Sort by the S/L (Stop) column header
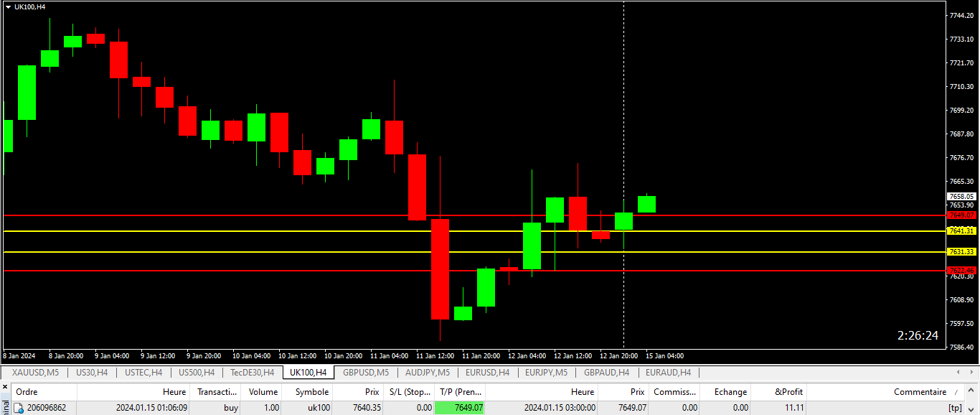Image resolution: width=980 pixels, height=415 pixels. pos(408,392)
